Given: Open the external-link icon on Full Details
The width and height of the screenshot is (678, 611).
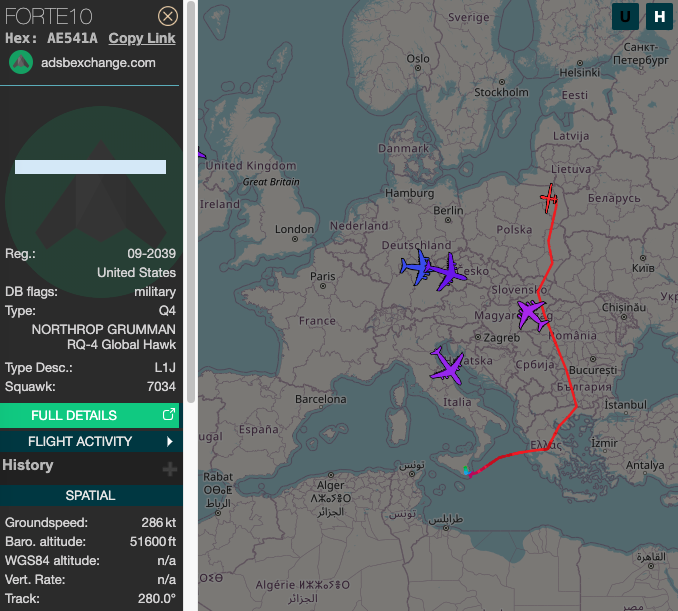Looking at the screenshot, I should tap(168, 415).
